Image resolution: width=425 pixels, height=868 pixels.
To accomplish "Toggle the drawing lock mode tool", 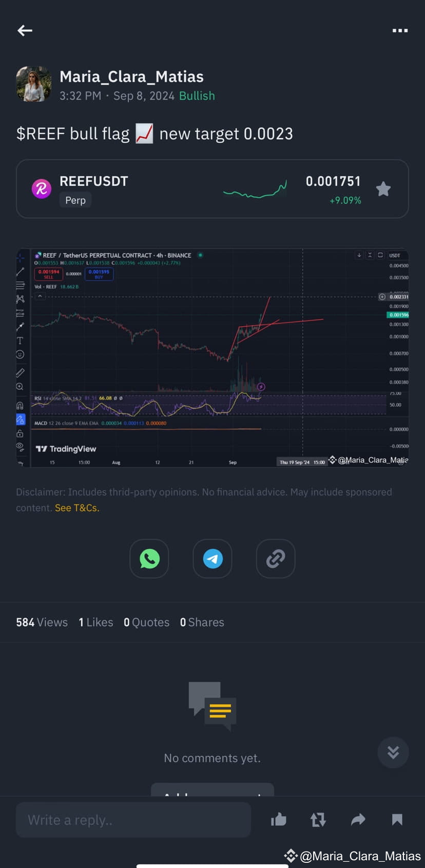I will click(x=20, y=419).
